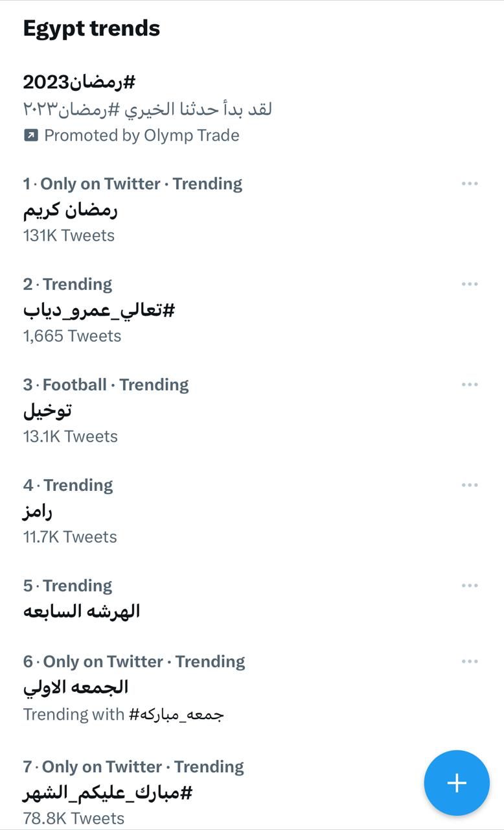504x830 pixels.
Task: Open more options for توخيل trend
Action: click(x=470, y=385)
